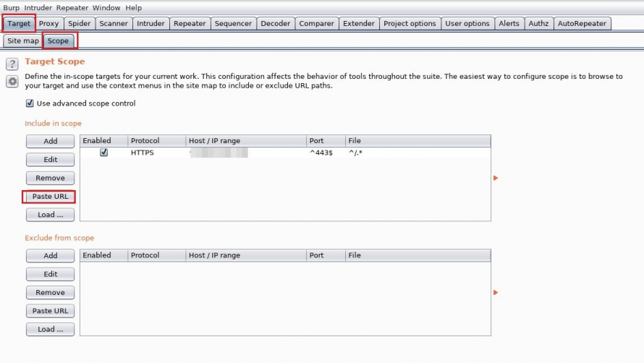Viewport: 644px width, 363px height.
Task: Open the Intruder menu in menu bar
Action: (x=38, y=7)
